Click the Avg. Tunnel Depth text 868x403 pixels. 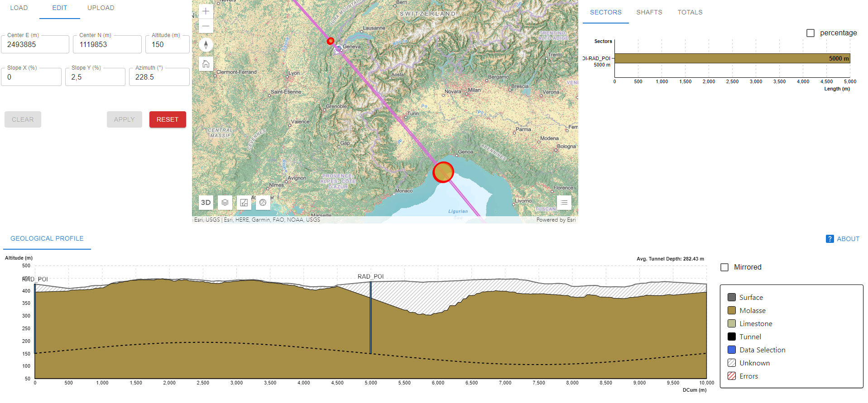670,259
